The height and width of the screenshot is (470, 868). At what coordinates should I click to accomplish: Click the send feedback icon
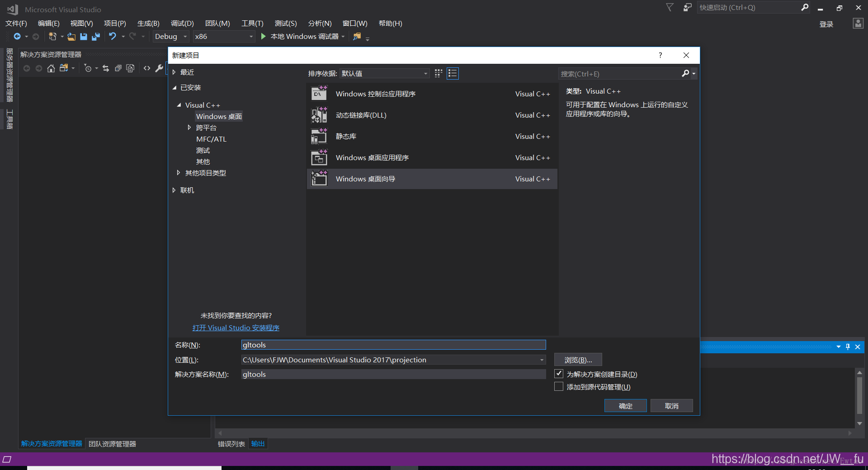(x=687, y=7)
